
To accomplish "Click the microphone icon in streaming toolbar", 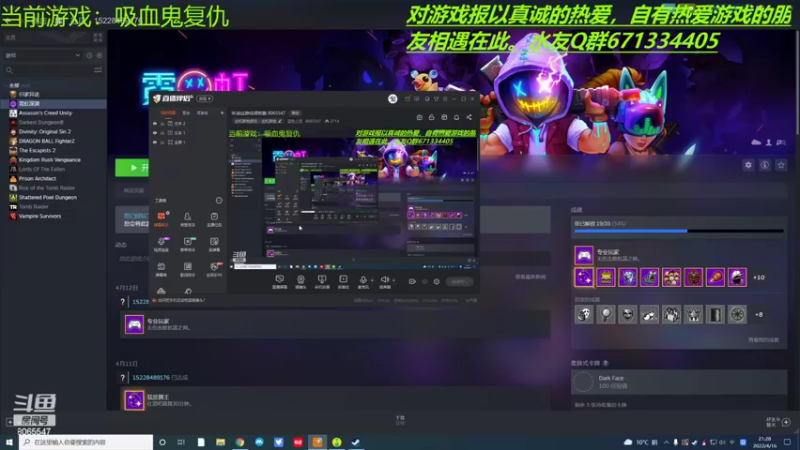I will (363, 280).
